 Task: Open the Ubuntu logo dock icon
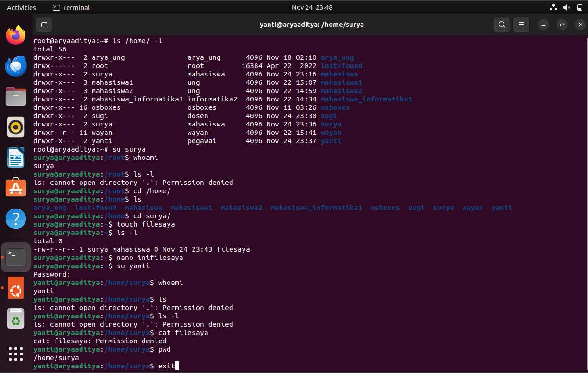coord(16,287)
